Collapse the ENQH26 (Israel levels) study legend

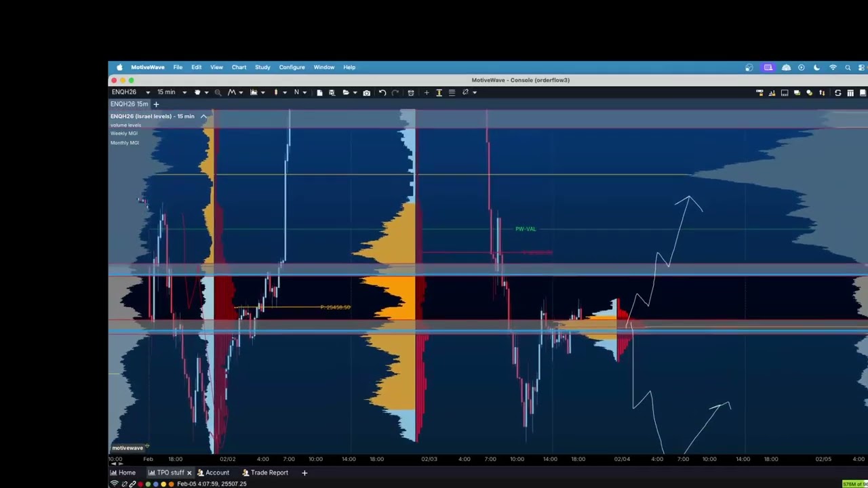coord(203,117)
